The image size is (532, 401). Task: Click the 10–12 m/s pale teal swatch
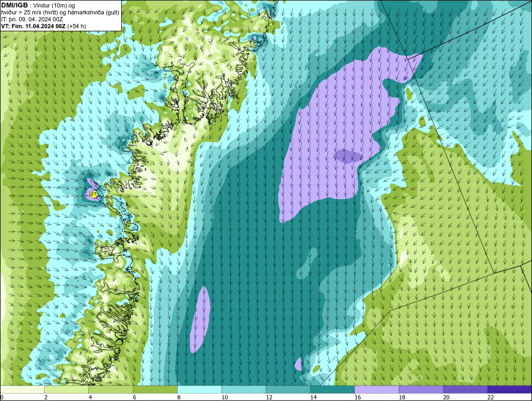[x=244, y=389]
